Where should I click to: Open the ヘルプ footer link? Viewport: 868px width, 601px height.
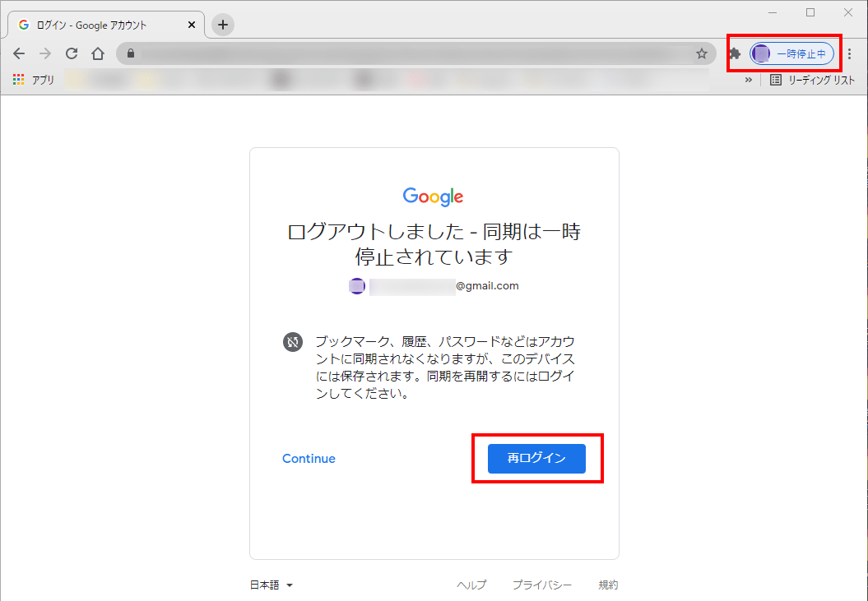(471, 585)
